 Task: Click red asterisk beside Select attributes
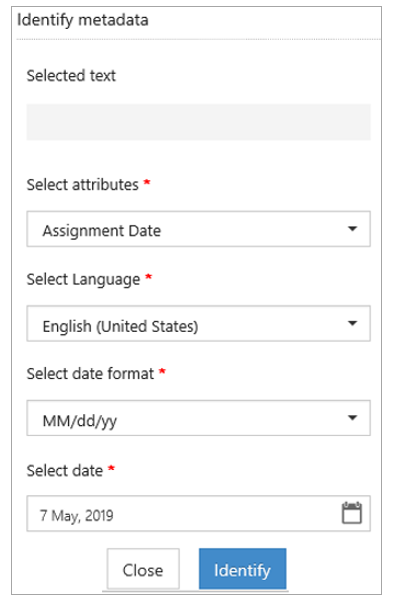click(147, 183)
